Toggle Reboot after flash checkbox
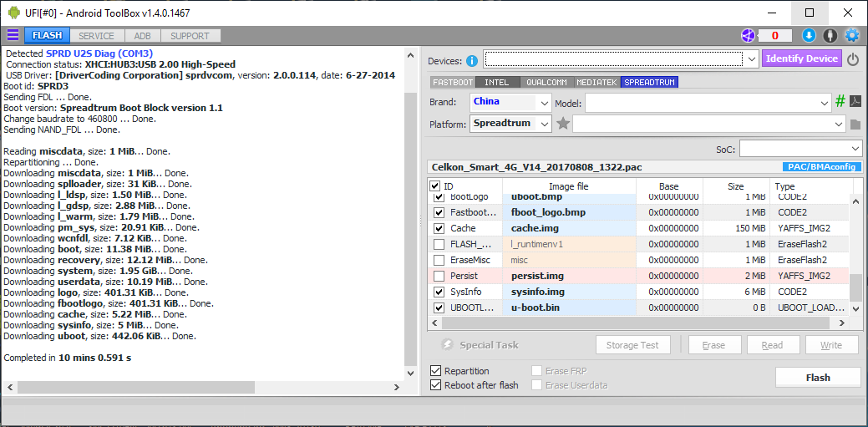Viewport: 868px width, 427px height. coord(435,385)
